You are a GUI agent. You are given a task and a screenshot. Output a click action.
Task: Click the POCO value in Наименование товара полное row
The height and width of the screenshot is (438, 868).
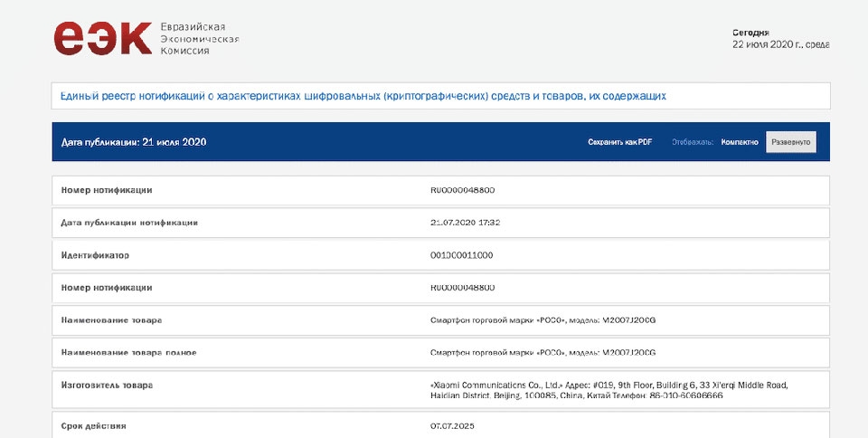[543, 353]
